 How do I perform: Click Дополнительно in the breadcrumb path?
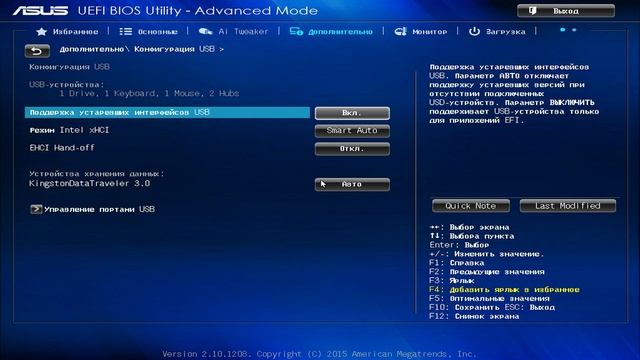[91, 49]
